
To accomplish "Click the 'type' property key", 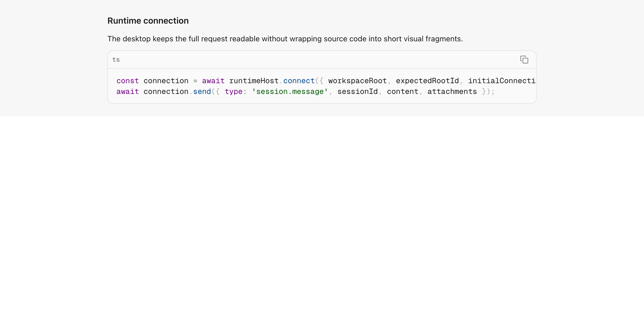I will pyautogui.click(x=233, y=92).
